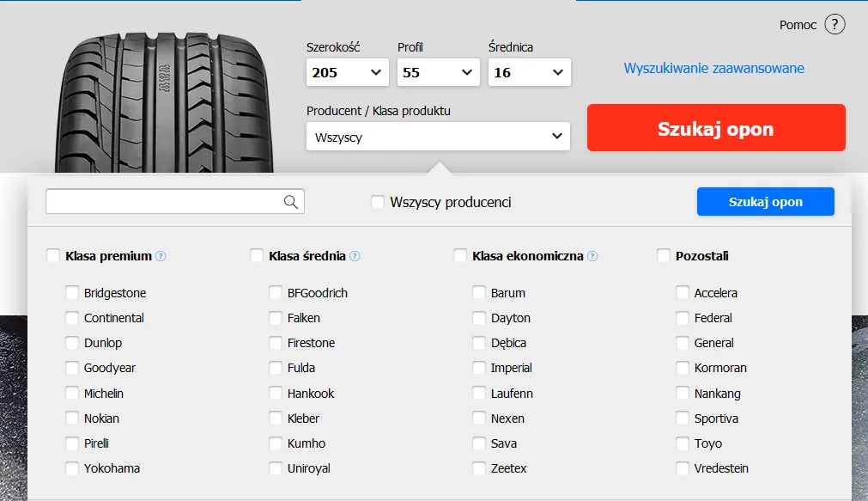Open the Szerokość width dropdown
Image resolution: width=868 pixels, height=501 pixels.
[x=347, y=73]
